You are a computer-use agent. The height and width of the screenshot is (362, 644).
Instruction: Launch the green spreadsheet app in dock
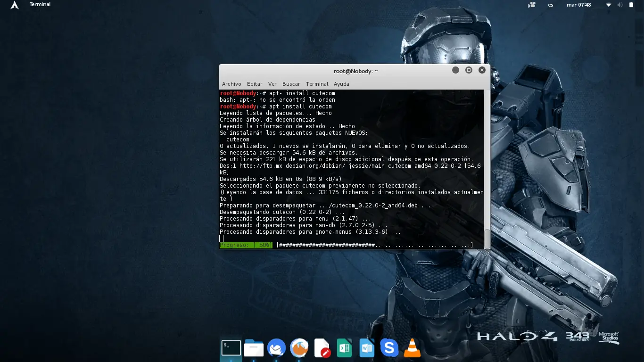[x=344, y=348]
